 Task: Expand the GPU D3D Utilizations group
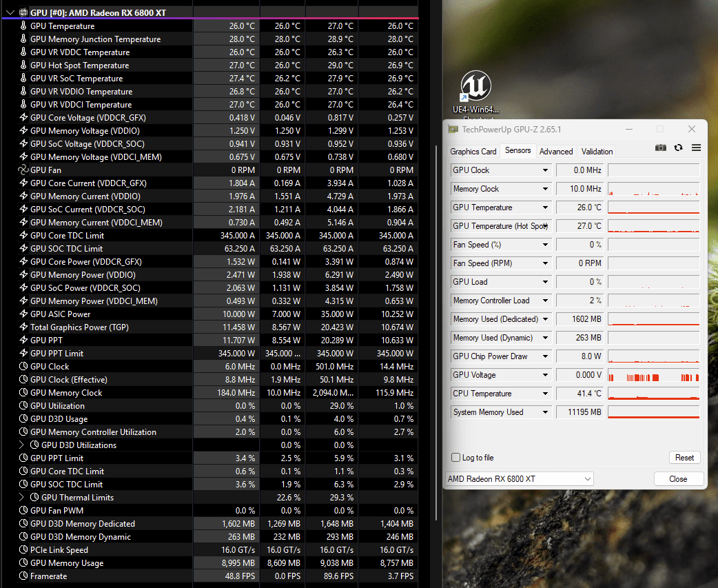tap(21, 445)
